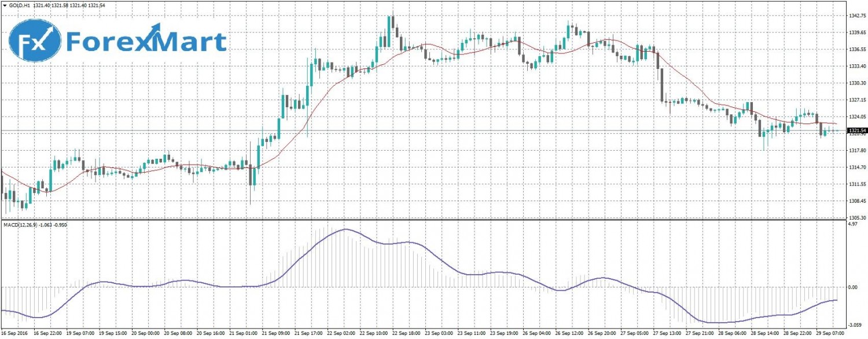Screen dimensions: 868x339
Task: Click the MACD -3.059 scale label
Action: (x=853, y=326)
